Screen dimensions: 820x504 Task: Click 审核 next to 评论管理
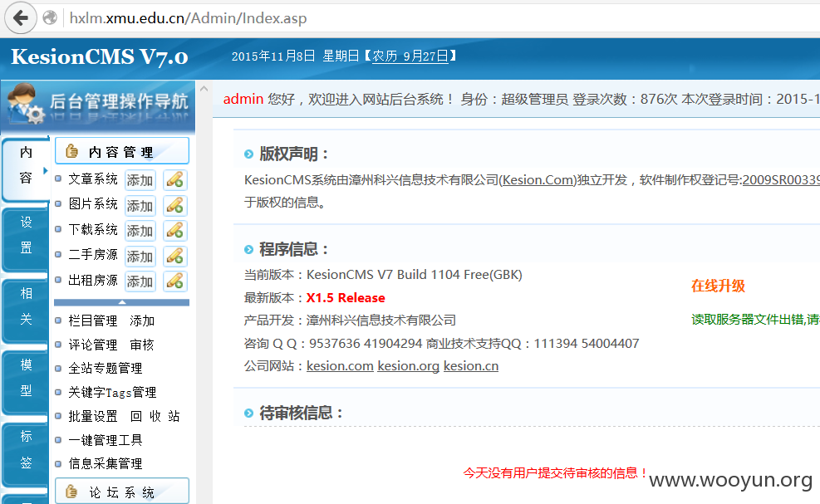pos(142,345)
